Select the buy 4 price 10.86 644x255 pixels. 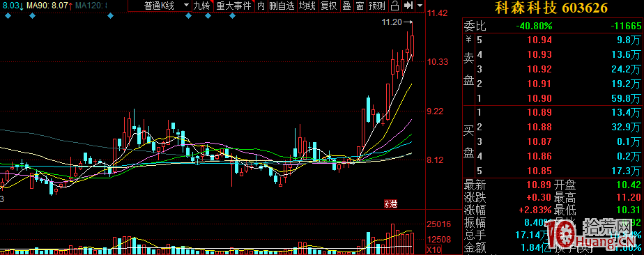(539, 157)
